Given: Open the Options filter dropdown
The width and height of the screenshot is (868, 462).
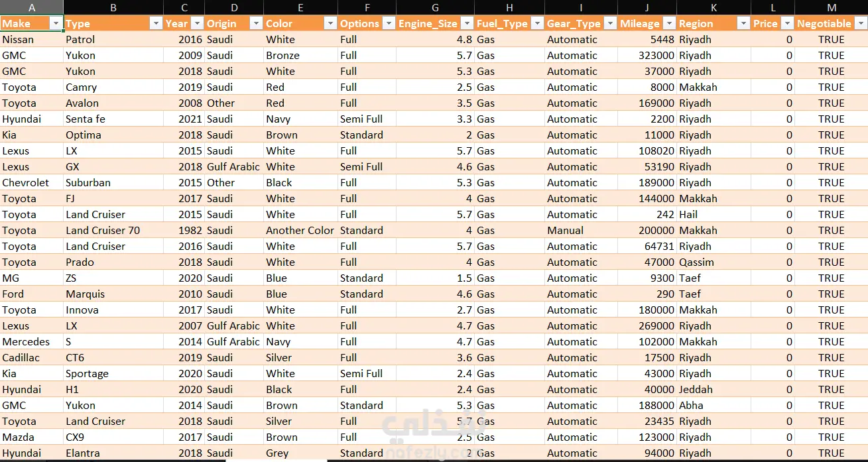Looking at the screenshot, I should point(389,23).
